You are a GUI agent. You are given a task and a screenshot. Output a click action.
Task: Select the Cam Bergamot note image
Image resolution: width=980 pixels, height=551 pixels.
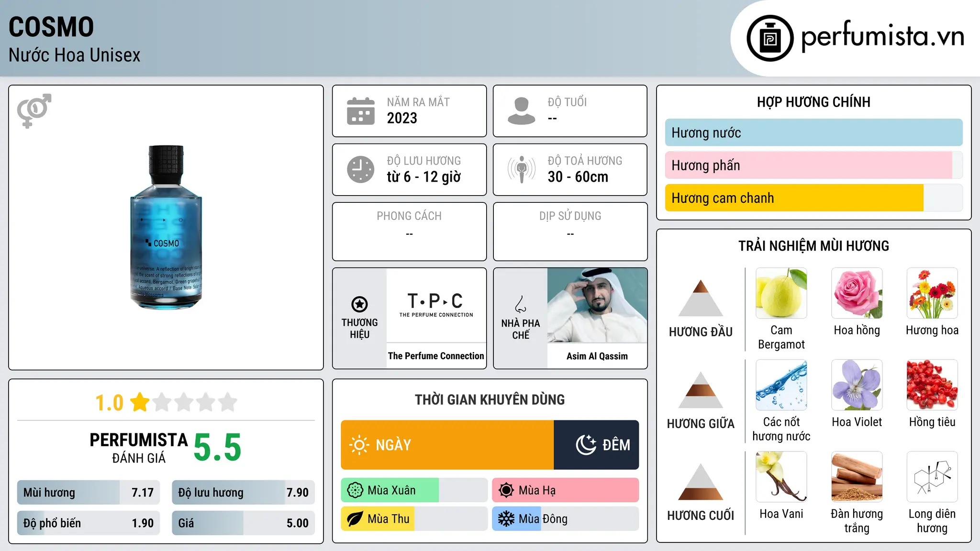(x=781, y=293)
